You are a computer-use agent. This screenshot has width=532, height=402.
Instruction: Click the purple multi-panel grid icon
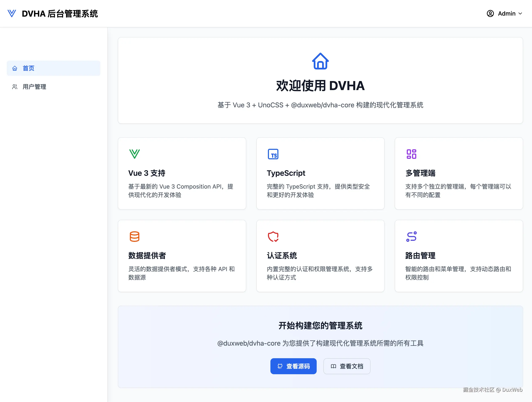tap(411, 154)
